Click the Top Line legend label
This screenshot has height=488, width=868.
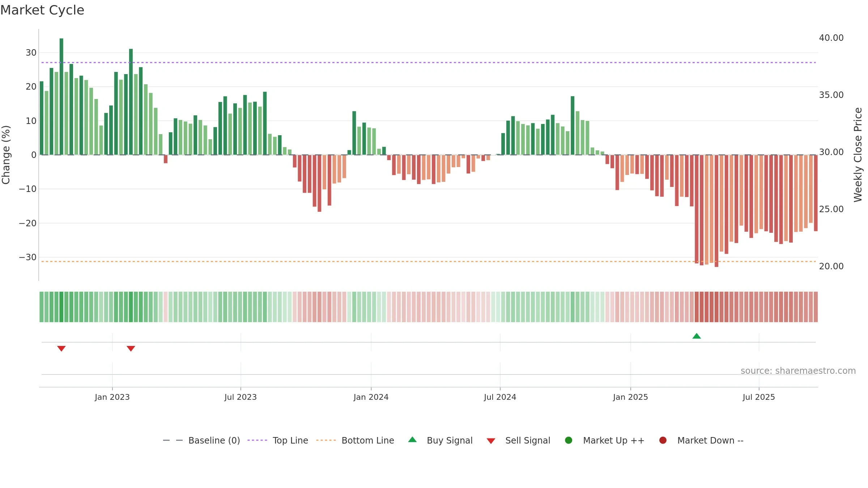point(290,440)
